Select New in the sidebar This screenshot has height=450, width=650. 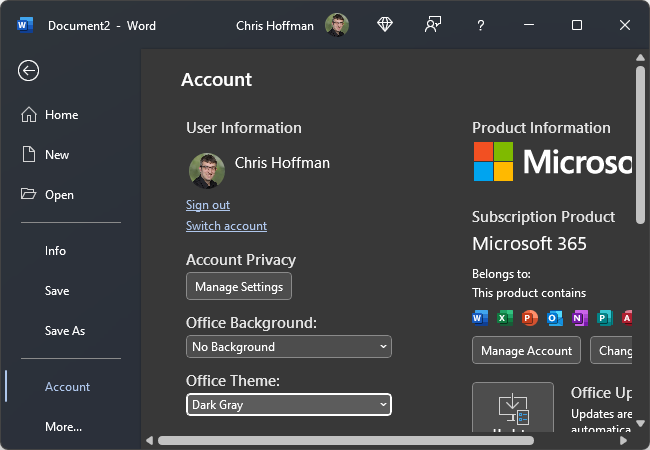coord(57,155)
